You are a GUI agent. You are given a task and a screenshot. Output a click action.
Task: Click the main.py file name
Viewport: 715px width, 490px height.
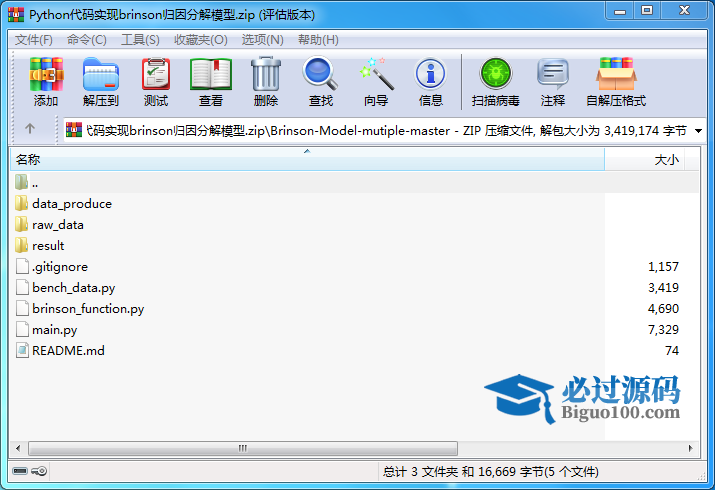[55, 330]
